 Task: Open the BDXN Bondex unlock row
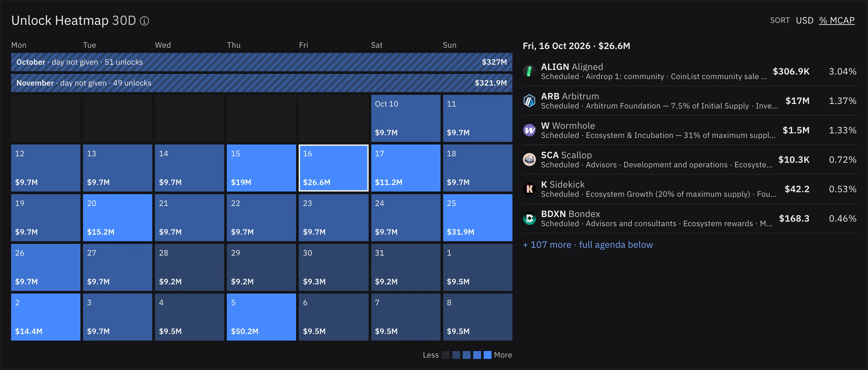coord(690,218)
